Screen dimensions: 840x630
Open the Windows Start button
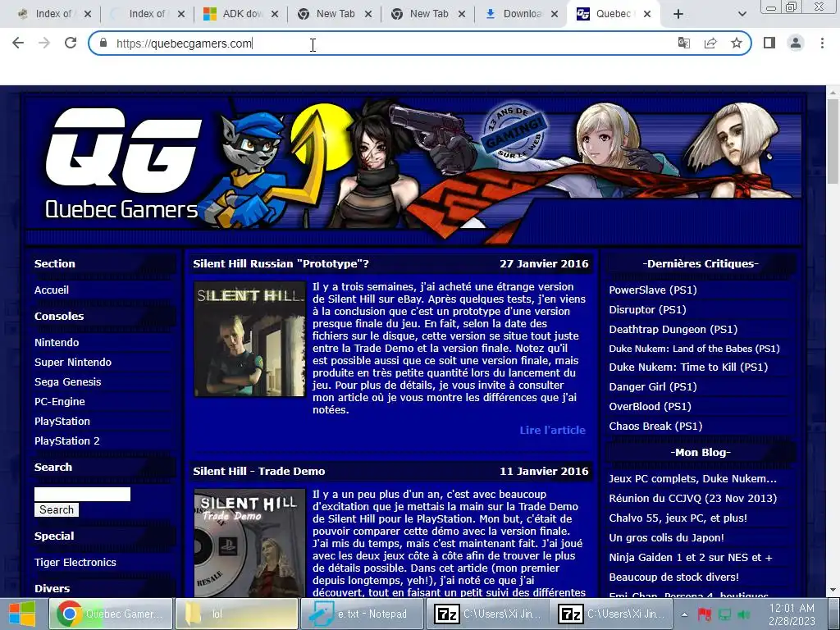click(22, 614)
